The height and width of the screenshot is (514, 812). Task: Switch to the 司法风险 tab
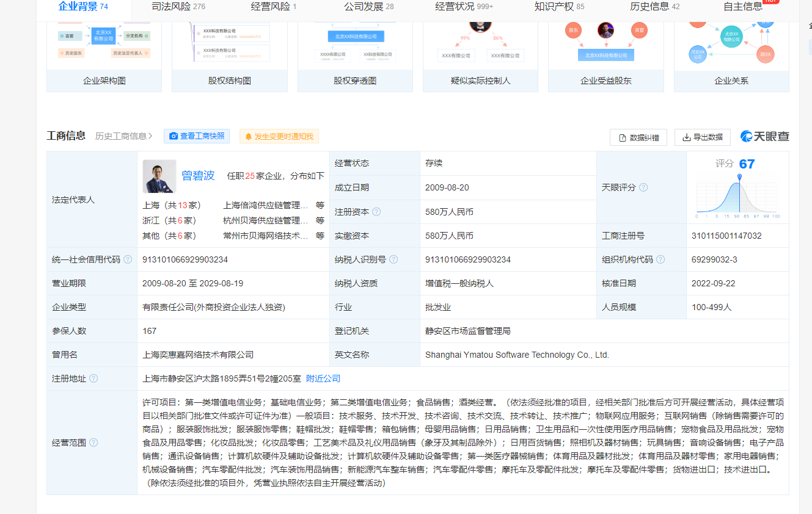[178, 7]
